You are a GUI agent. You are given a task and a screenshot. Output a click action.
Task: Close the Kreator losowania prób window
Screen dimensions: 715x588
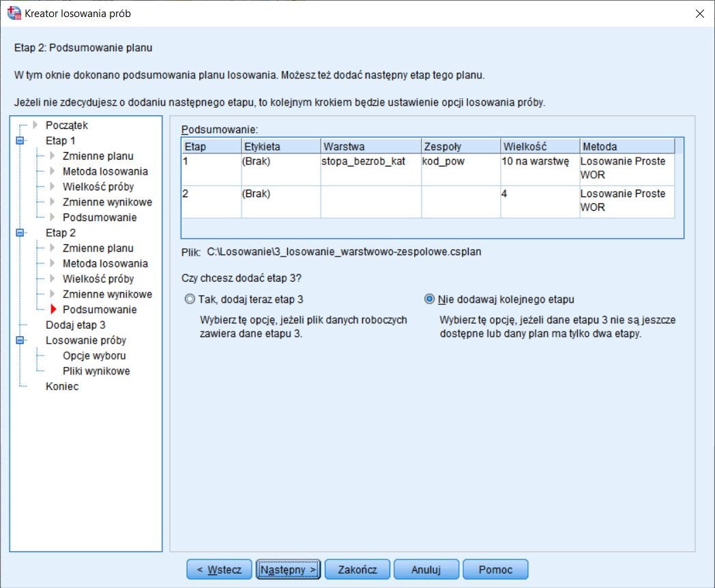[x=700, y=14]
